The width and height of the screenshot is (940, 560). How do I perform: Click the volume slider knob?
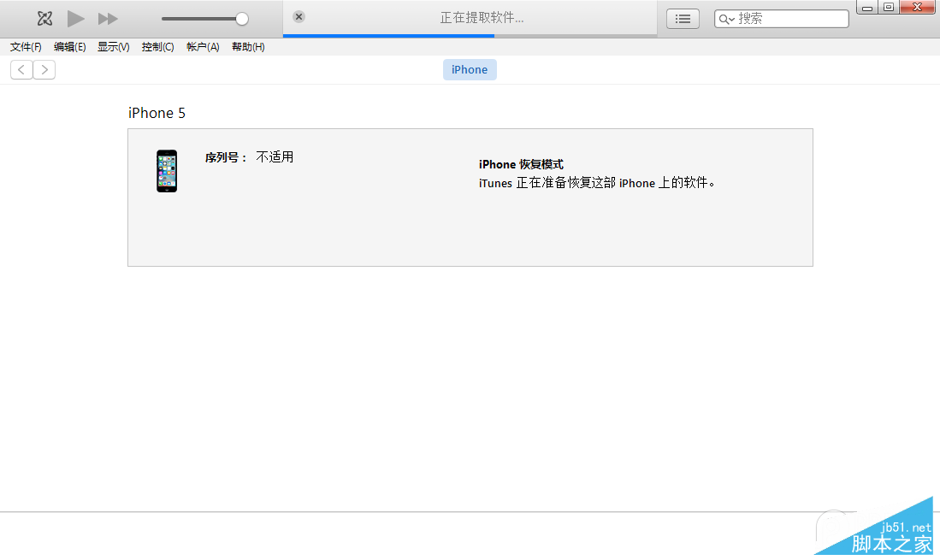[x=241, y=19]
